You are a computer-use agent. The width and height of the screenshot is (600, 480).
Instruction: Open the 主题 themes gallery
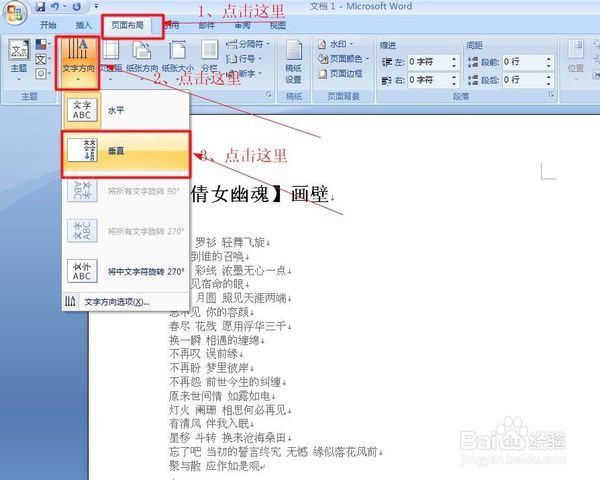click(19, 61)
